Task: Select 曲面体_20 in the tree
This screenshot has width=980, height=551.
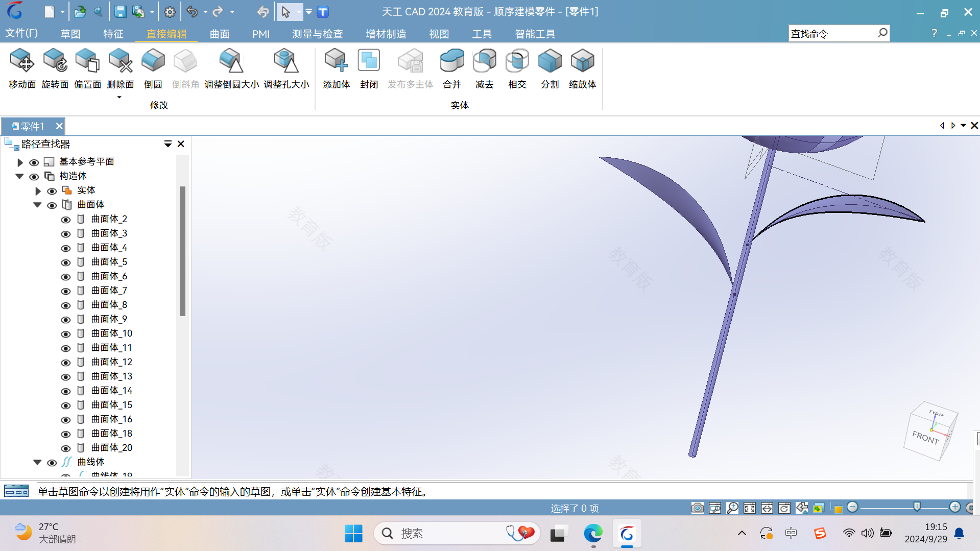Action: tap(111, 448)
